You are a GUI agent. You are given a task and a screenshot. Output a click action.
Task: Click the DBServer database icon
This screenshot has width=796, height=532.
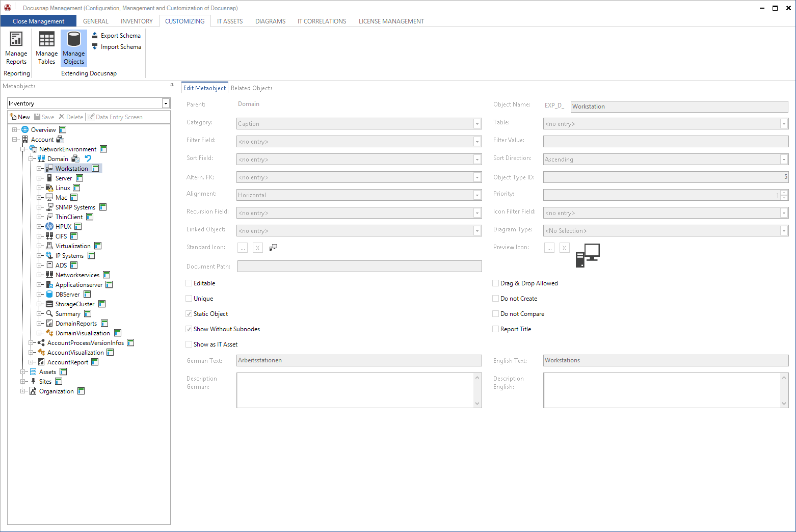49,294
